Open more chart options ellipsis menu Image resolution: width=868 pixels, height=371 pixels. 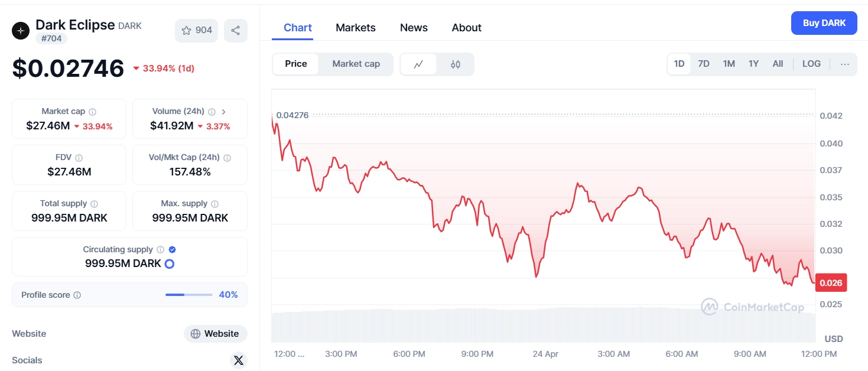(x=845, y=64)
